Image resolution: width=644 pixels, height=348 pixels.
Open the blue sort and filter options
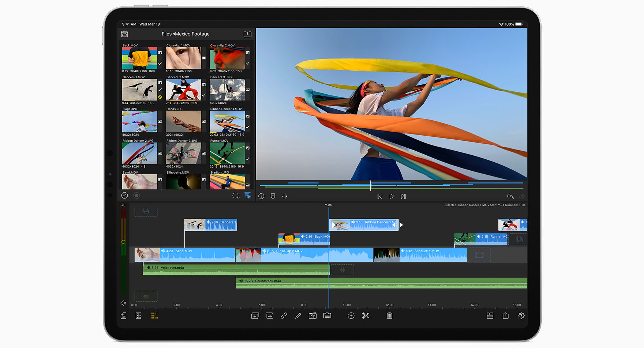click(248, 196)
